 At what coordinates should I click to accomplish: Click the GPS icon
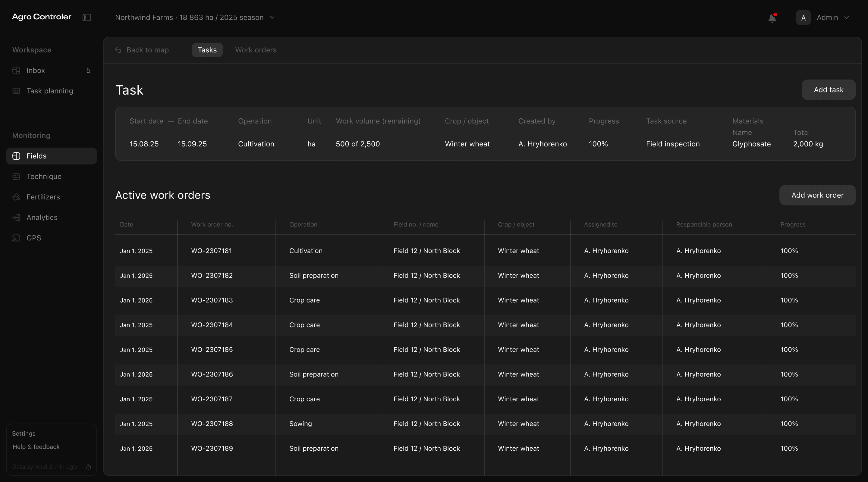pos(16,238)
